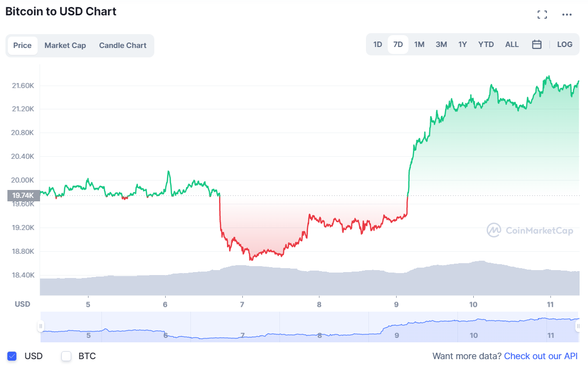
Task: Open the chart fullscreen view
Action: tap(542, 14)
